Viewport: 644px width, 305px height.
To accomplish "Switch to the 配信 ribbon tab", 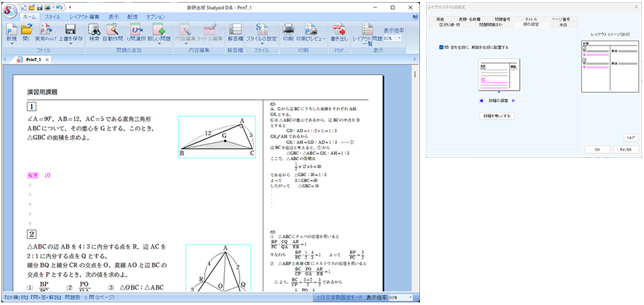I will (x=133, y=17).
